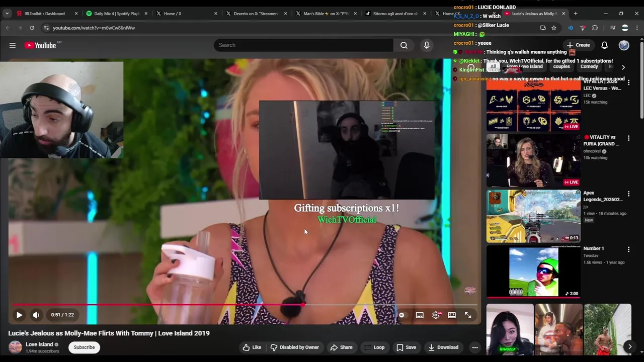Select the 'couples' filter chip
The height and width of the screenshot is (362, 644).
561,66
